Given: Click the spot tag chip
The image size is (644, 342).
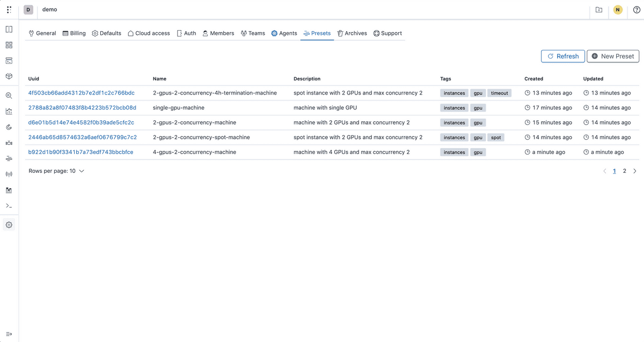Looking at the screenshot, I should coord(496,137).
